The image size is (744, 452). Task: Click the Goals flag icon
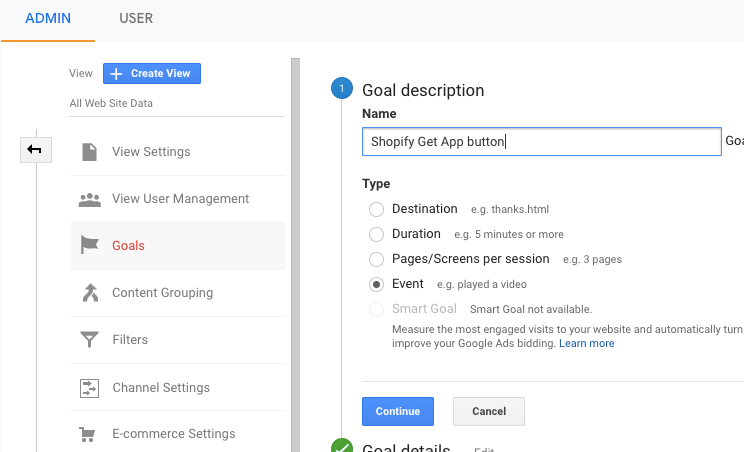(89, 245)
